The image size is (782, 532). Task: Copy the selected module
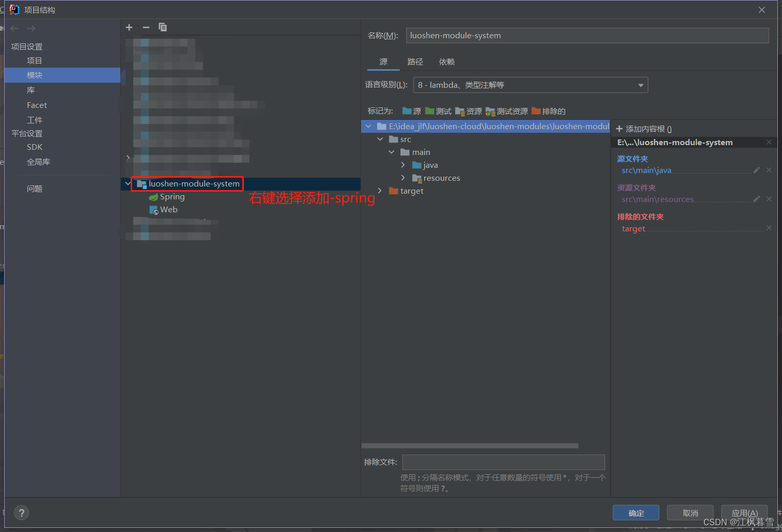(x=163, y=27)
